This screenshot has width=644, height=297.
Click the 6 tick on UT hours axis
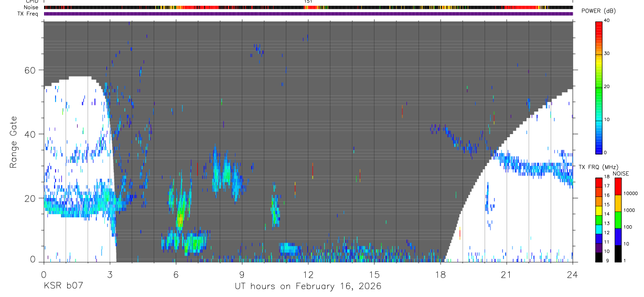point(176,274)
